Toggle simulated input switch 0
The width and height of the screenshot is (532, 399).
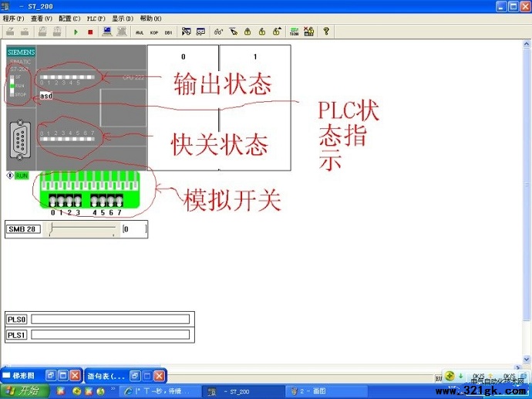coord(53,201)
